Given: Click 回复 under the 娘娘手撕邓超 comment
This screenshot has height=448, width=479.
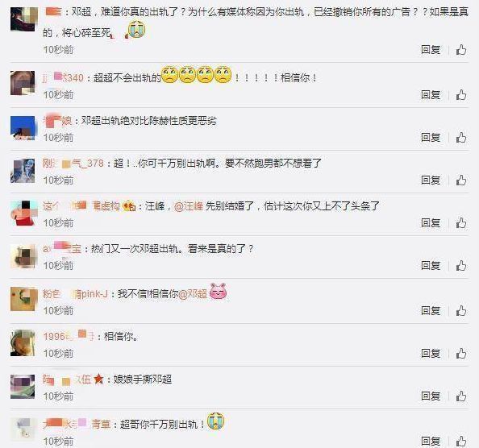Looking at the screenshot, I should (x=431, y=396).
